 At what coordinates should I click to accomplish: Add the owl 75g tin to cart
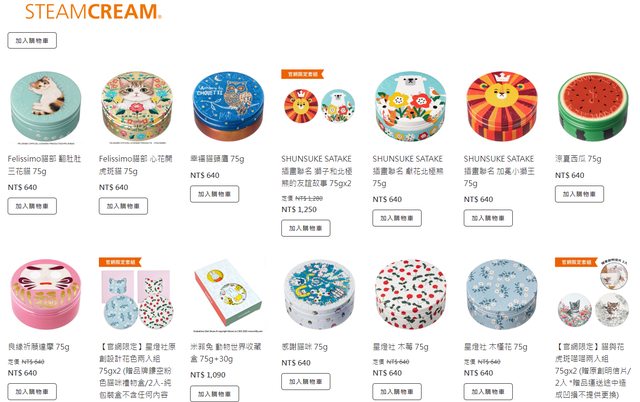coord(214,194)
